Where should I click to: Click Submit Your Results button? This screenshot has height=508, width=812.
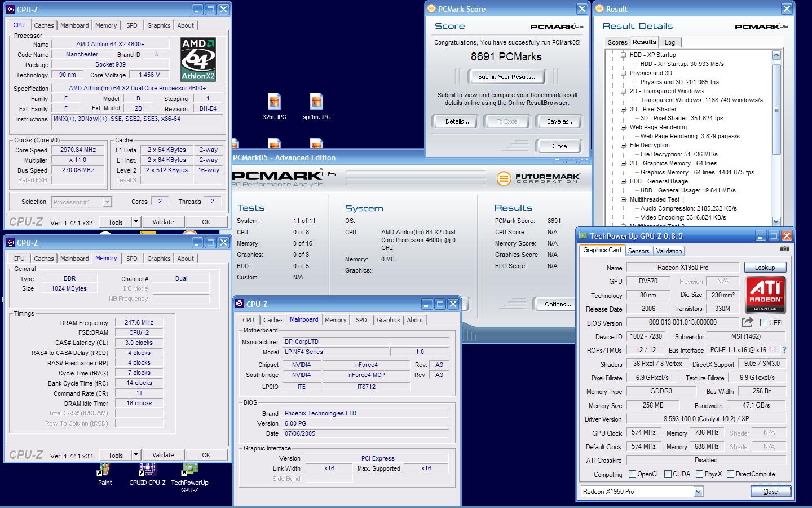pos(507,77)
